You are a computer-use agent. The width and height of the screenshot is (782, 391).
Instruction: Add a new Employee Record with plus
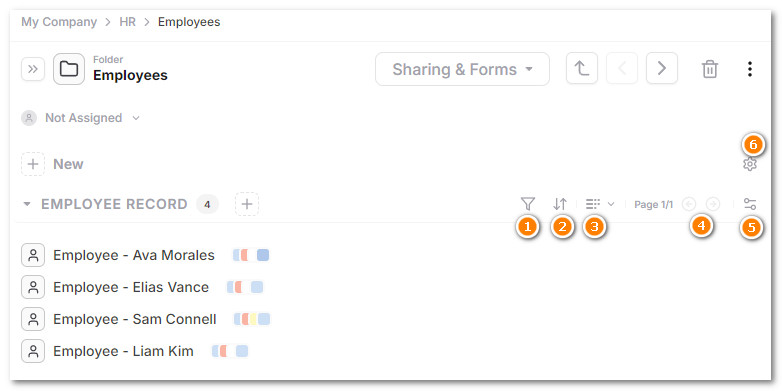click(x=247, y=204)
